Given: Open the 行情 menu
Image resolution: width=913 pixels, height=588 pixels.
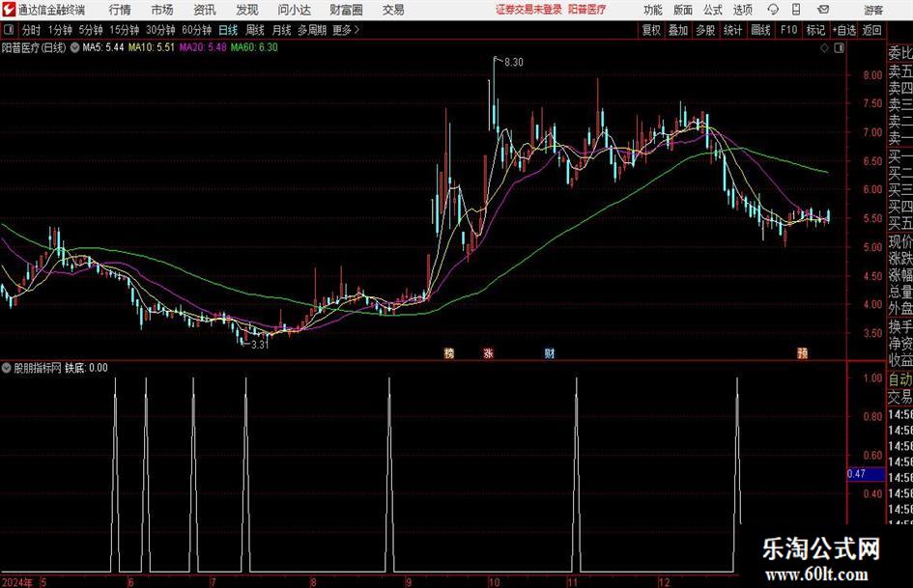Looking at the screenshot, I should pos(120,10).
